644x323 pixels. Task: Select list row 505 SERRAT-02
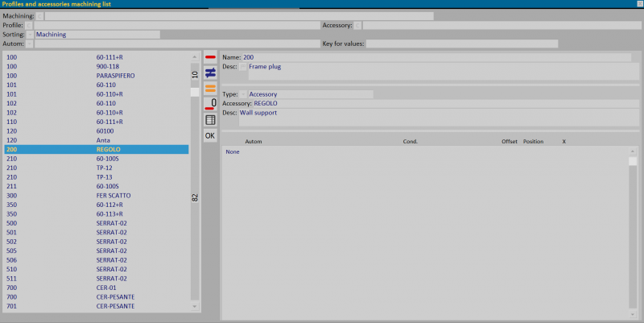click(97, 251)
